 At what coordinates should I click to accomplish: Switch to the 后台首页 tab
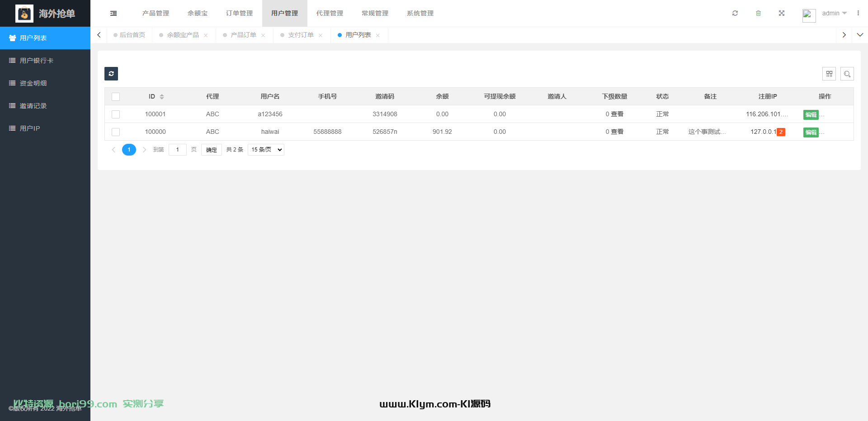click(x=130, y=35)
